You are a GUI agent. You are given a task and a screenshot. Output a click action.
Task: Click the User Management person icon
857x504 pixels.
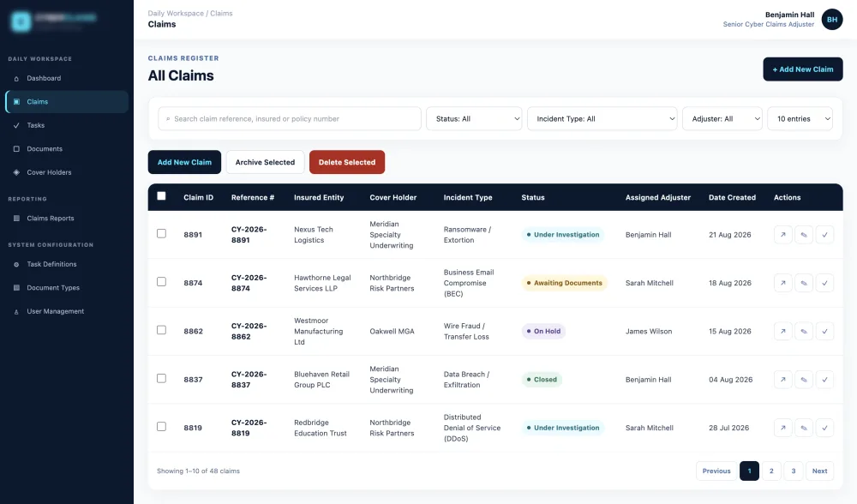tap(16, 312)
